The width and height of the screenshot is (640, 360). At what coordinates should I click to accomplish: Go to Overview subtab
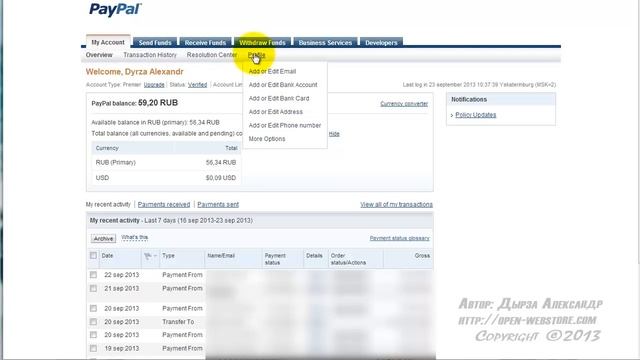point(99,55)
